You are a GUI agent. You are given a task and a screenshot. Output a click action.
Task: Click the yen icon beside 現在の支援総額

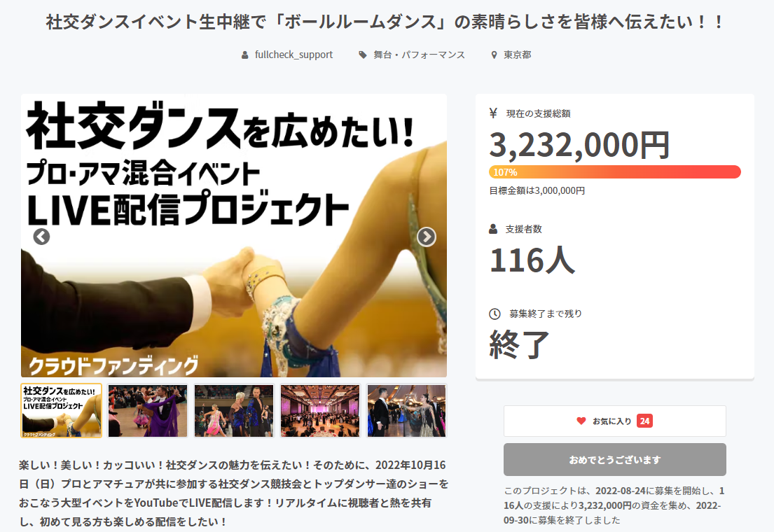click(493, 113)
